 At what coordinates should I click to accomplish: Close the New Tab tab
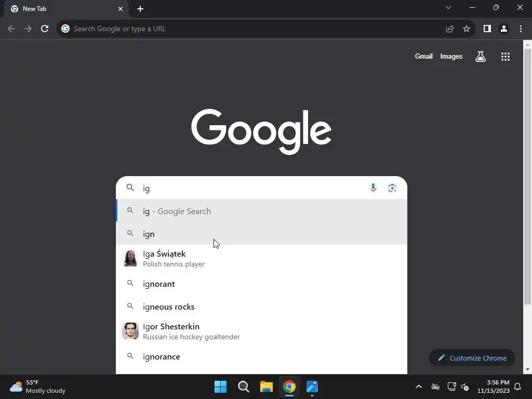point(121,9)
